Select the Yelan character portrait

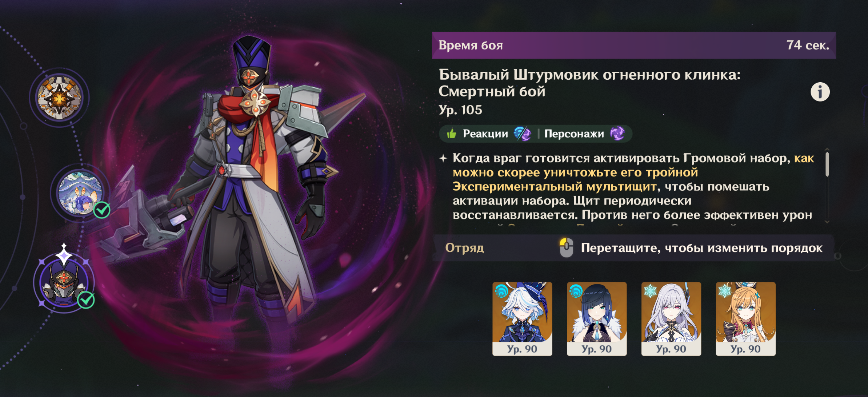coord(597,319)
